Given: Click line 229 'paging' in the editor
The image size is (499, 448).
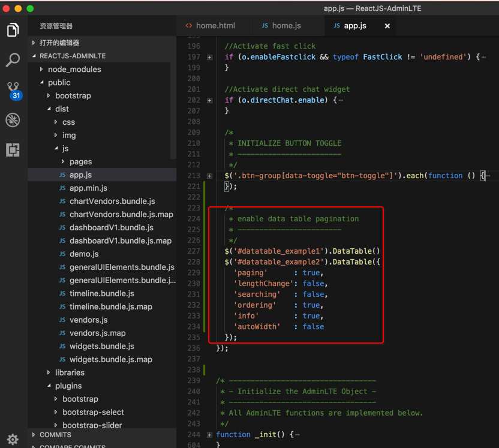Looking at the screenshot, I should click(250, 273).
